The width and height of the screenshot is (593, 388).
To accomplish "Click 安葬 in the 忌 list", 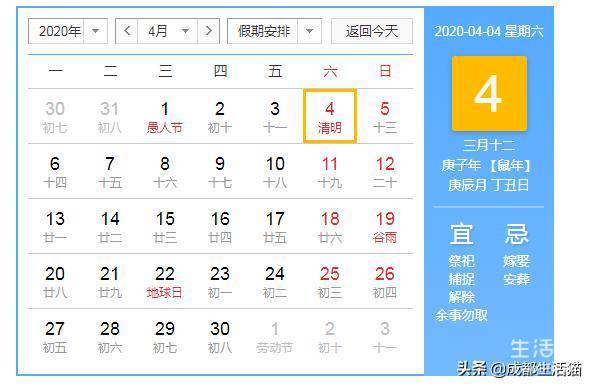I will point(516,279).
